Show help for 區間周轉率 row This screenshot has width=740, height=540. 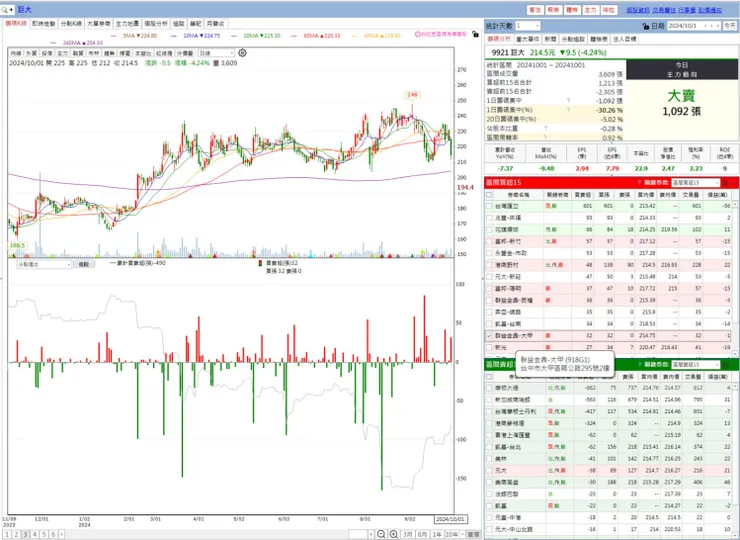tap(546, 137)
